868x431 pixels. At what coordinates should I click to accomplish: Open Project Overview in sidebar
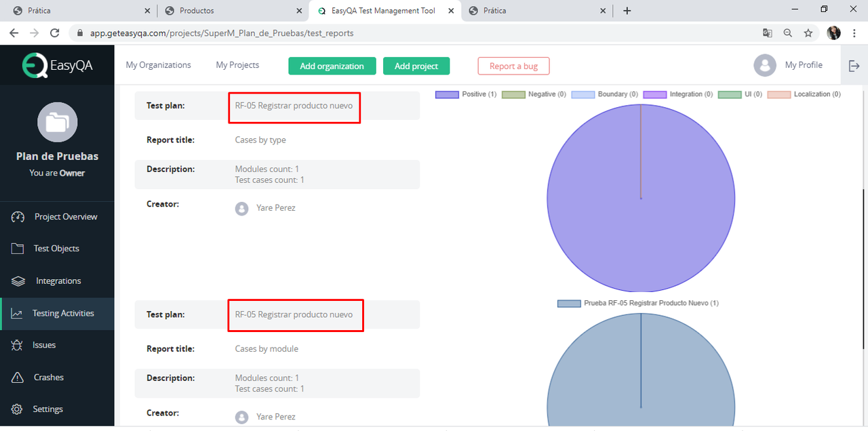tap(57, 217)
